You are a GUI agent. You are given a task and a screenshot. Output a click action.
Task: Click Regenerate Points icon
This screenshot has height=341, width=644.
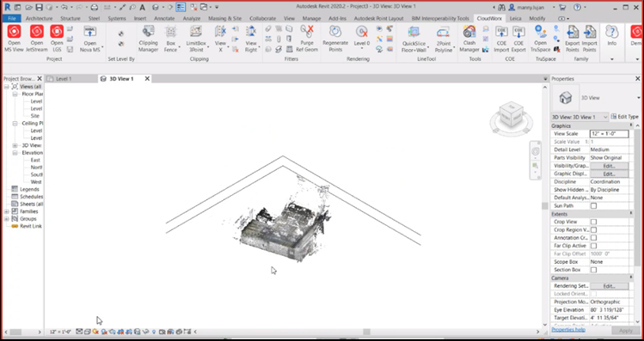point(335,32)
